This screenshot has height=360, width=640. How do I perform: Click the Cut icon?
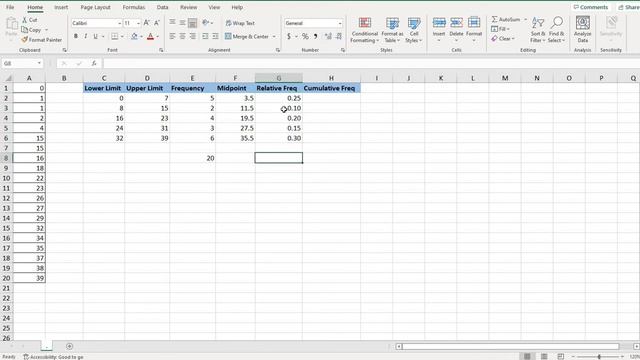click(24, 20)
